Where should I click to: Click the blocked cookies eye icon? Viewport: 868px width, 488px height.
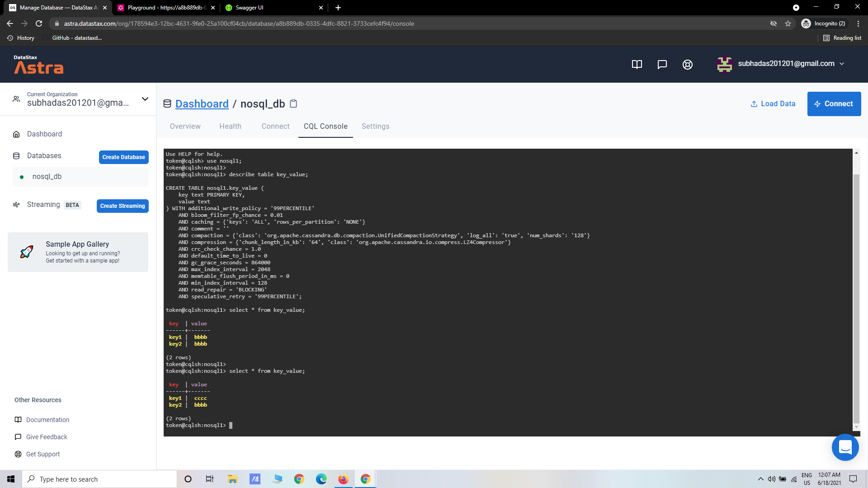point(774,23)
